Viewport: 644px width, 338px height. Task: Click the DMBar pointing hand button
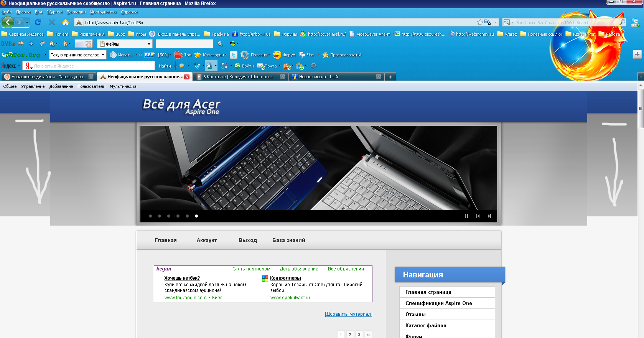84,44
